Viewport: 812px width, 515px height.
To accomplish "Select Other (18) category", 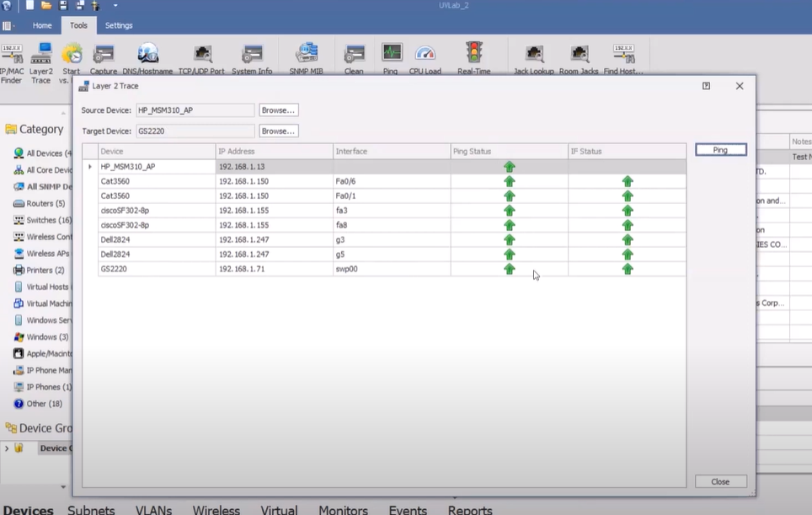I will [38, 404].
